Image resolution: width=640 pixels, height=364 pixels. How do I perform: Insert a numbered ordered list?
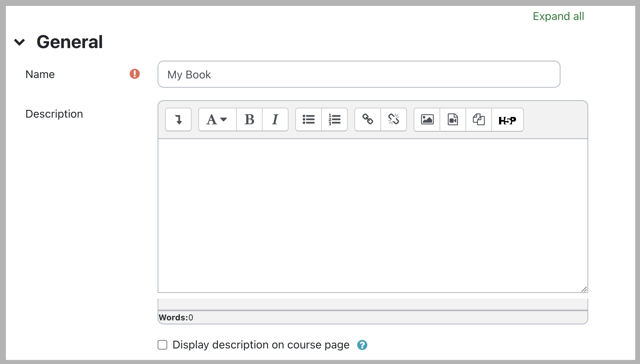coord(334,119)
